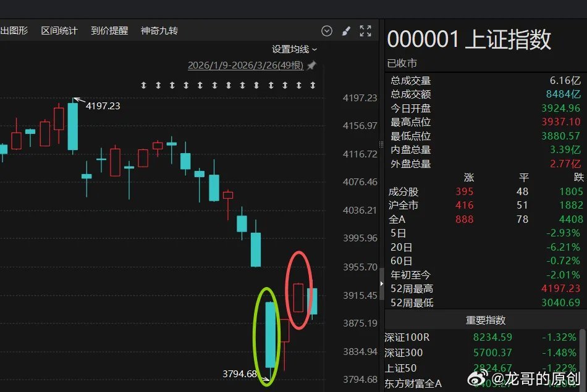The height and width of the screenshot is (392, 587).
Task: Click the 000001 上证指数 title
Action: 469,40
